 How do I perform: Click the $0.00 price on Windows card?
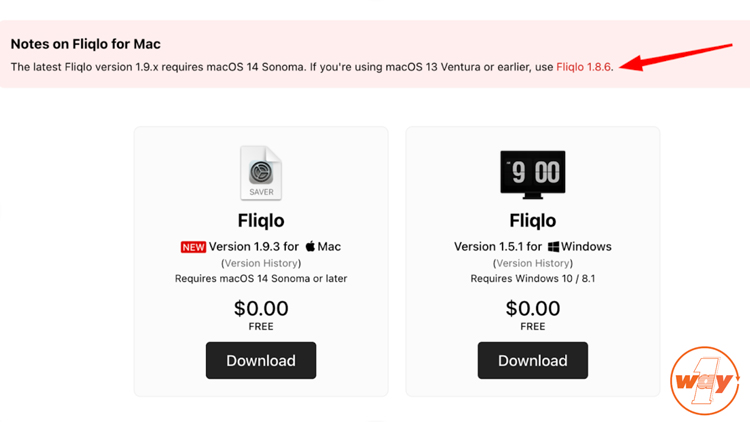pyautogui.click(x=532, y=309)
